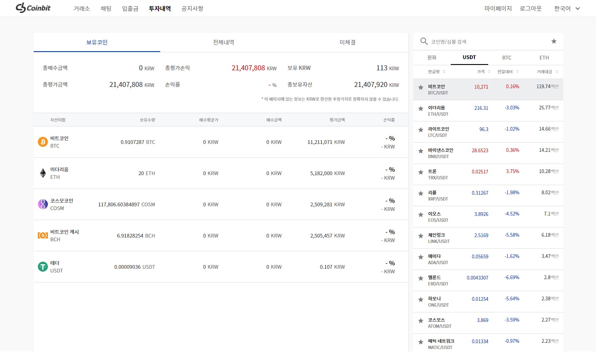596x364 pixels.
Task: Click the 비트코인 캐시 asset name
Action: click(x=65, y=232)
